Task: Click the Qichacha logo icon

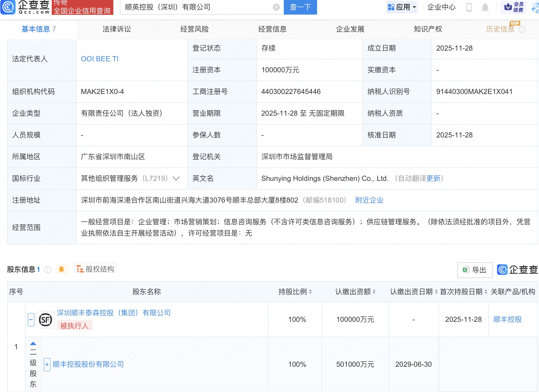Action: 8,7
